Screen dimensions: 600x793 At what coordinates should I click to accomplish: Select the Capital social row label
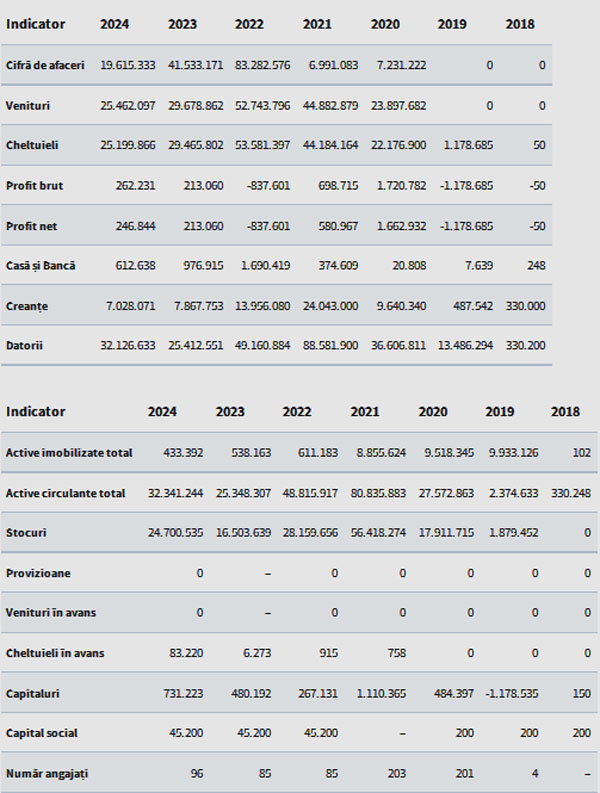click(x=41, y=733)
